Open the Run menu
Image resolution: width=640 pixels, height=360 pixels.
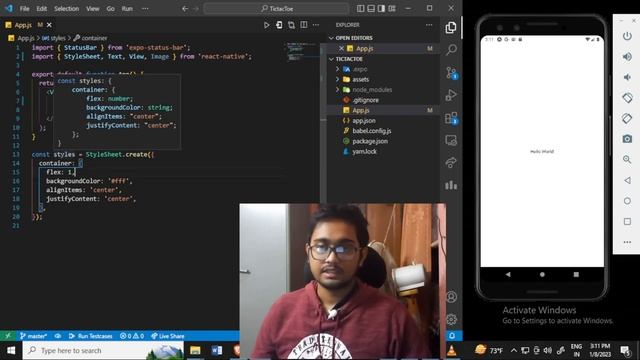click(127, 9)
